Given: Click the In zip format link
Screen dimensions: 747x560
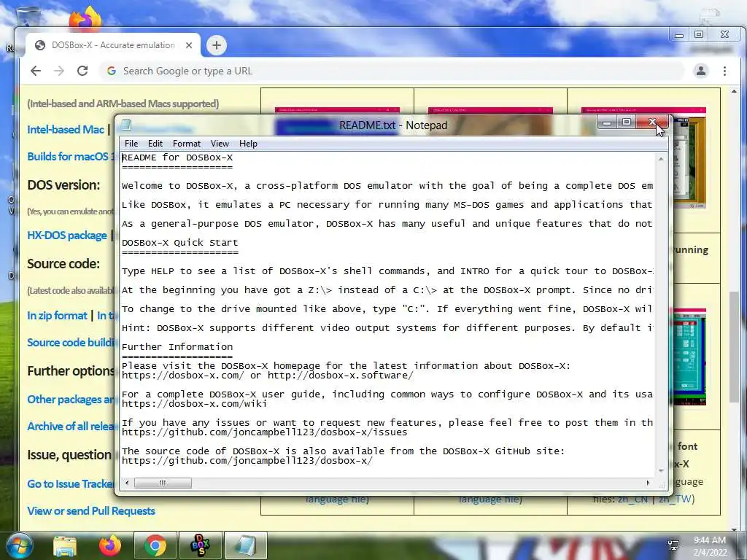Looking at the screenshot, I should coord(57,315).
